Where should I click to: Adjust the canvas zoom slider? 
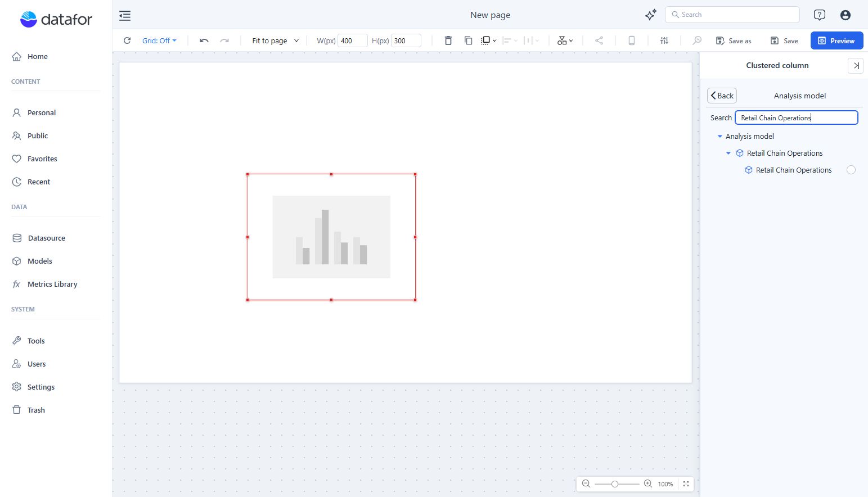pyautogui.click(x=615, y=484)
